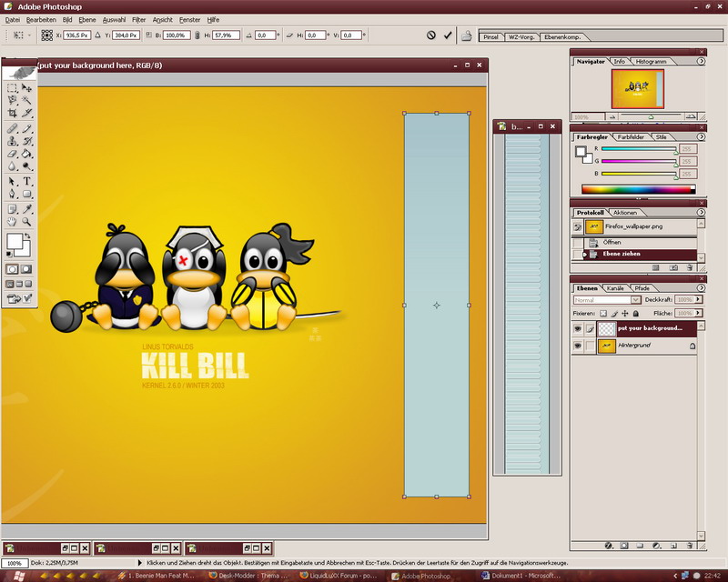Select the Polygonal Lasso tool
The width and height of the screenshot is (728, 582).
click(13, 100)
